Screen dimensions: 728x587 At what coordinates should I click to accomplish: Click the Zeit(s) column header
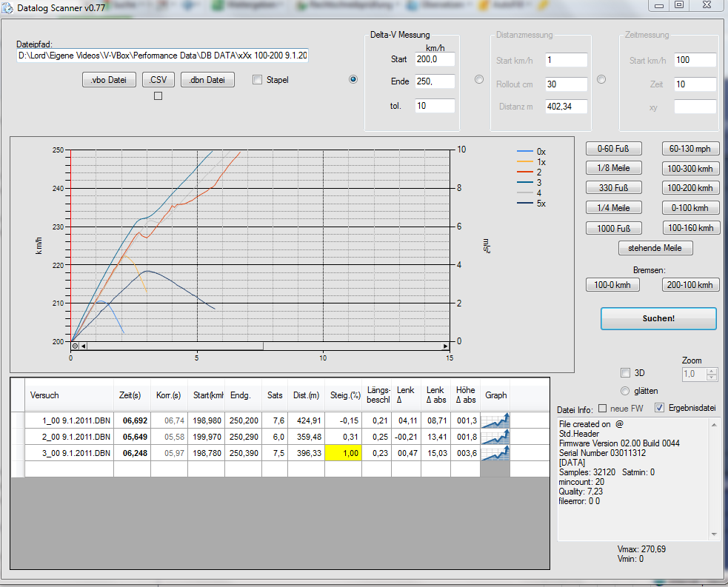tap(130, 395)
